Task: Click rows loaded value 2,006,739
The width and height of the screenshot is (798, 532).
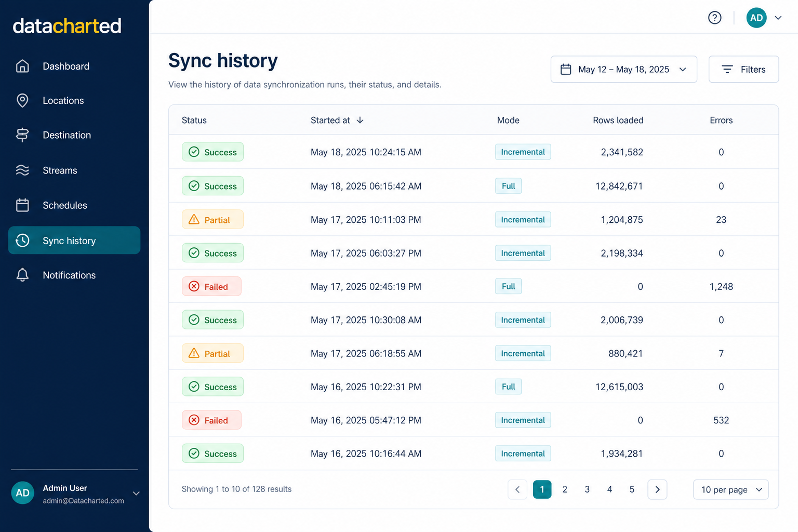Action: 622,320
